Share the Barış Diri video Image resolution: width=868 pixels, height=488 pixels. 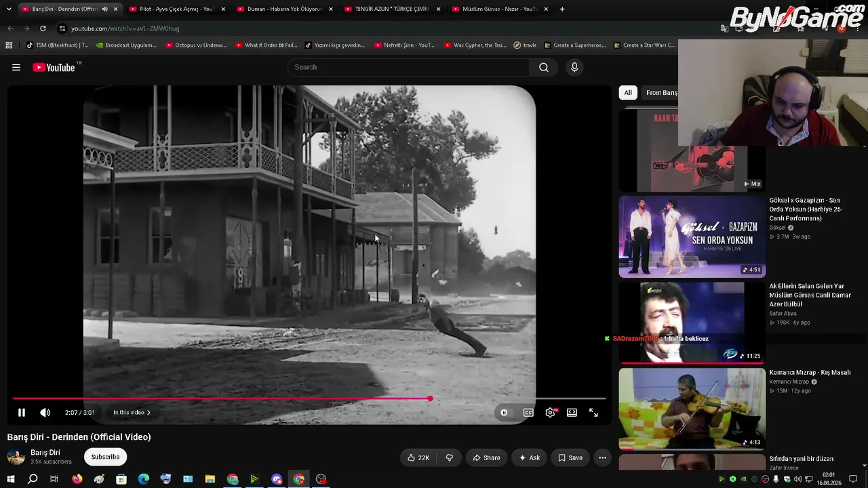pyautogui.click(x=486, y=457)
